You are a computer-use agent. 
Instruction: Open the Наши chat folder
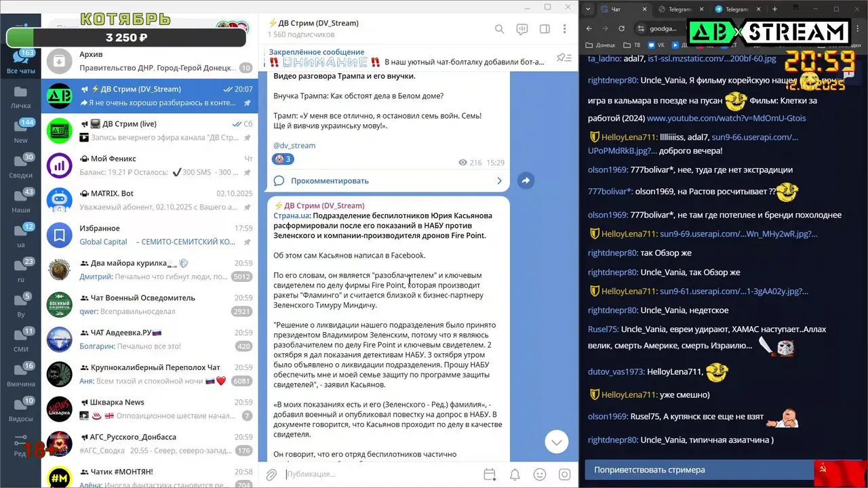[20, 201]
